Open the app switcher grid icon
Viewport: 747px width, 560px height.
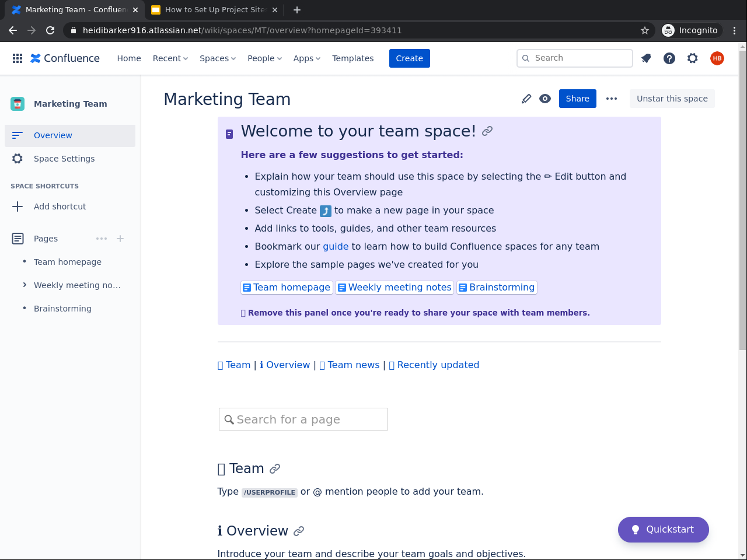click(x=18, y=58)
